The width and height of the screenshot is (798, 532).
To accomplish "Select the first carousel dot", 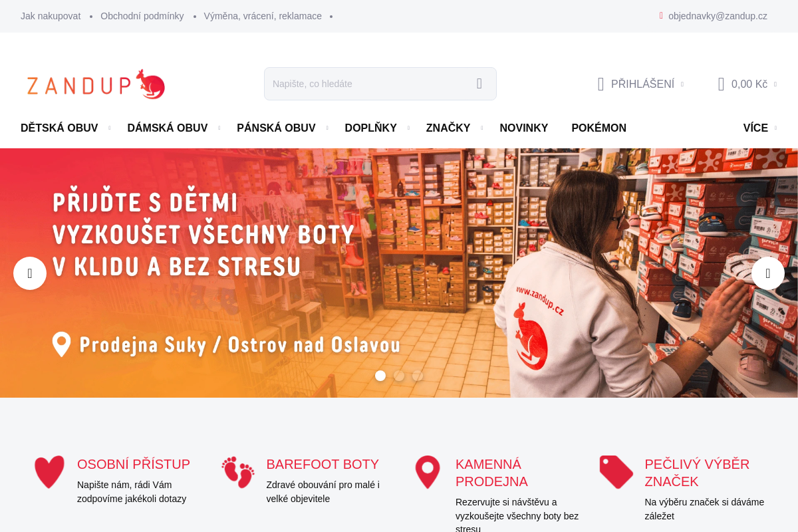I will pyautogui.click(x=380, y=376).
